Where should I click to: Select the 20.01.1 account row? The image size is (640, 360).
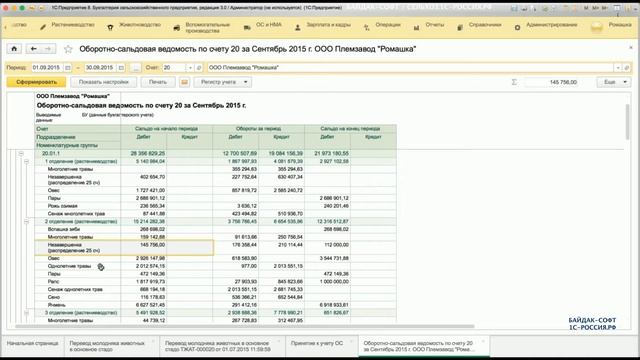[x=216, y=153]
